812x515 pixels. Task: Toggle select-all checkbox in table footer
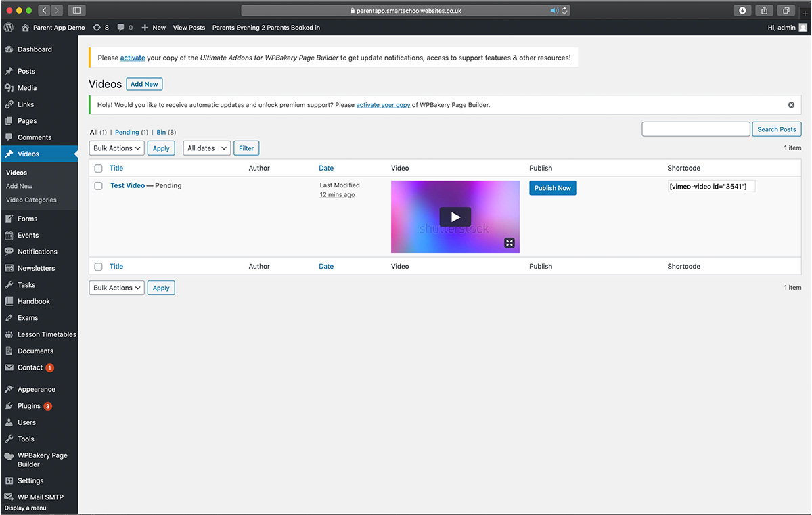99,267
